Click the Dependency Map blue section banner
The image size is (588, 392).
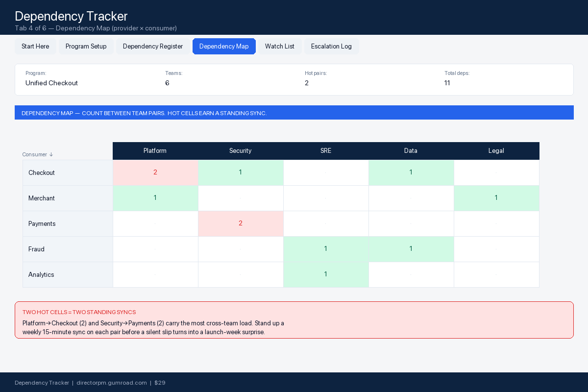tap(294, 113)
